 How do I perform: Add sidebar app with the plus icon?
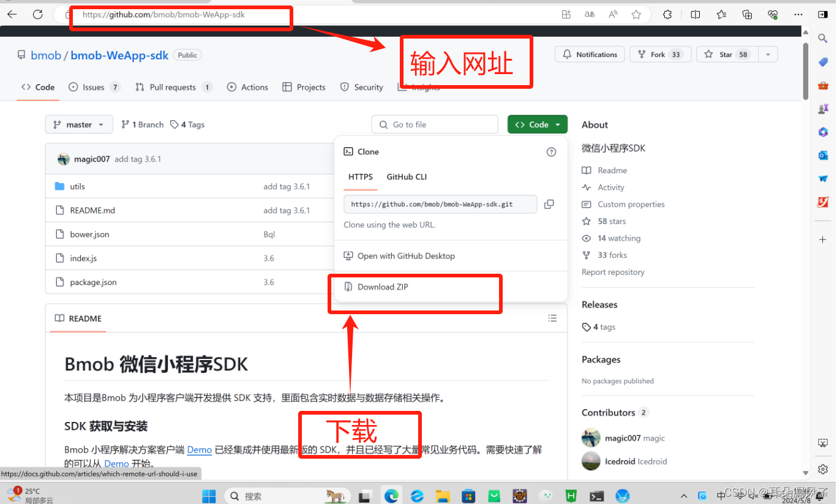point(823,239)
